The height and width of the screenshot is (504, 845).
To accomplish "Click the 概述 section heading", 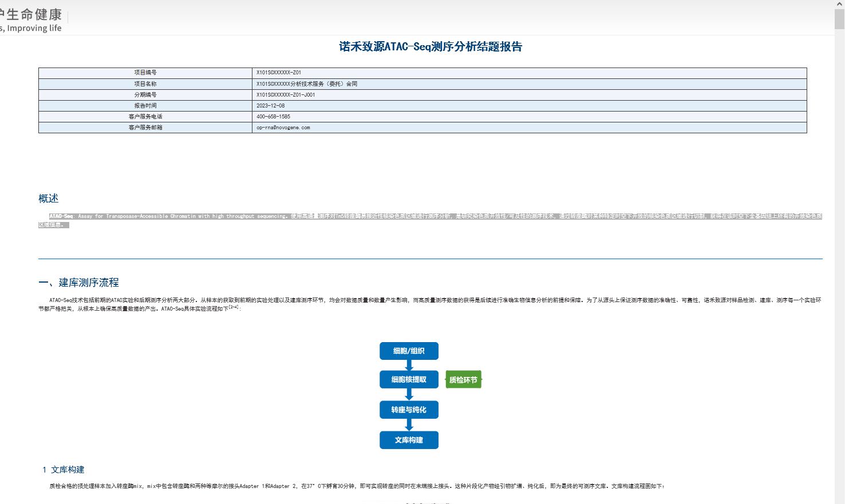I will [49, 199].
